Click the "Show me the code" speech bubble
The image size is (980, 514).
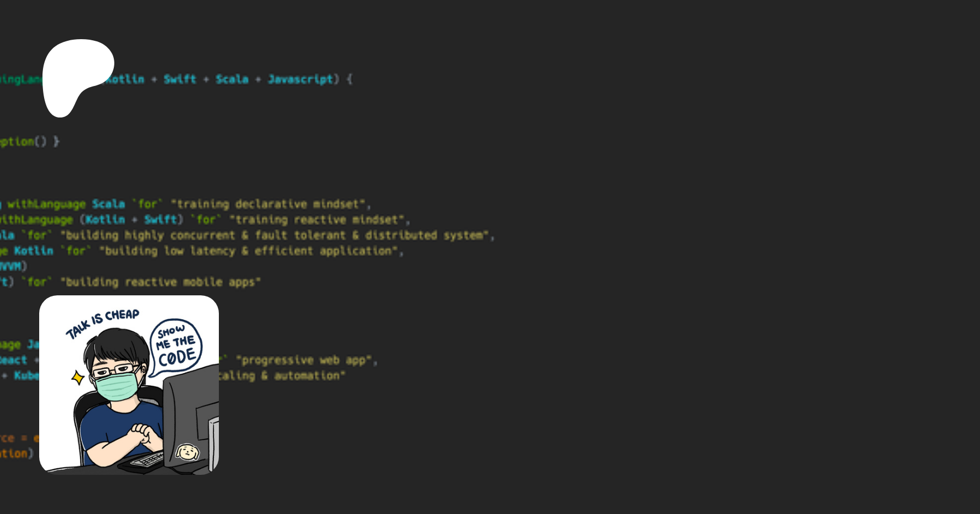[x=175, y=346]
